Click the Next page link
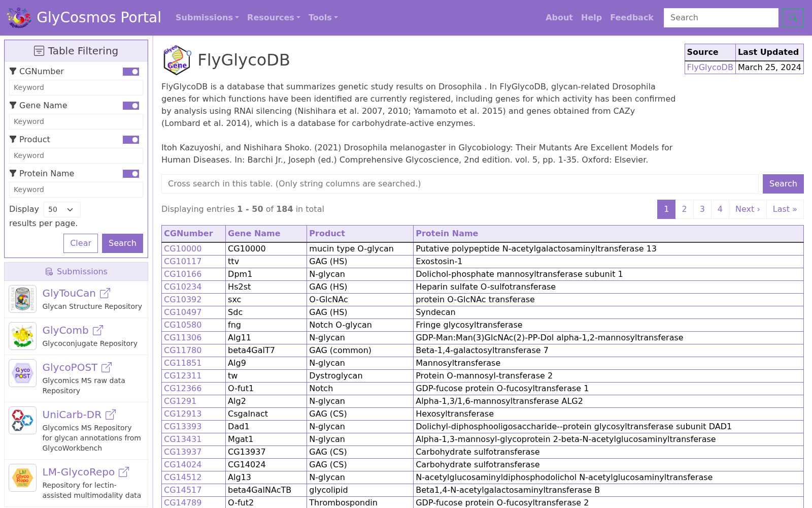Screen dimensions: 812x508 point(748,209)
